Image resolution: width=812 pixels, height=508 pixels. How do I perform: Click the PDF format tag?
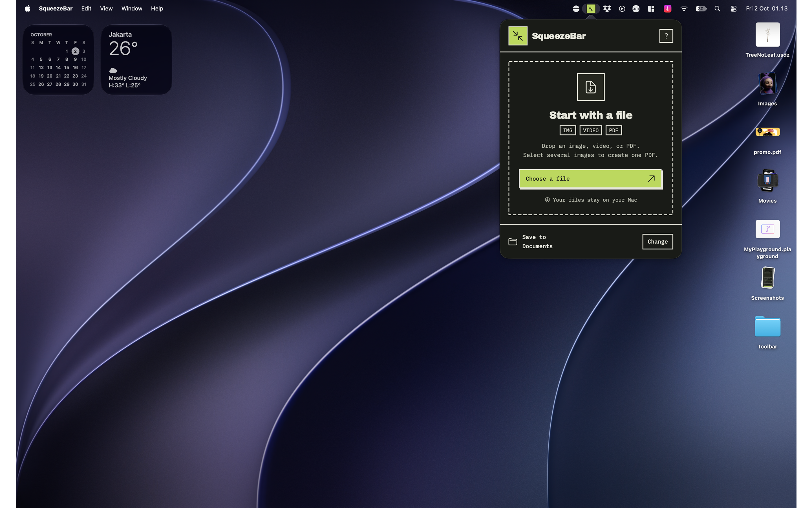(613, 130)
